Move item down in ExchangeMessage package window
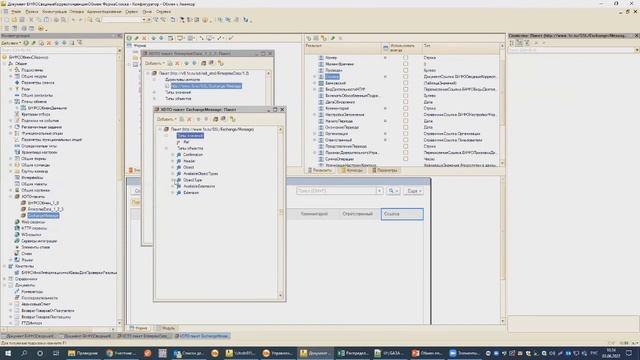Image resolution: width=640 pixels, height=360 pixels. point(206,119)
